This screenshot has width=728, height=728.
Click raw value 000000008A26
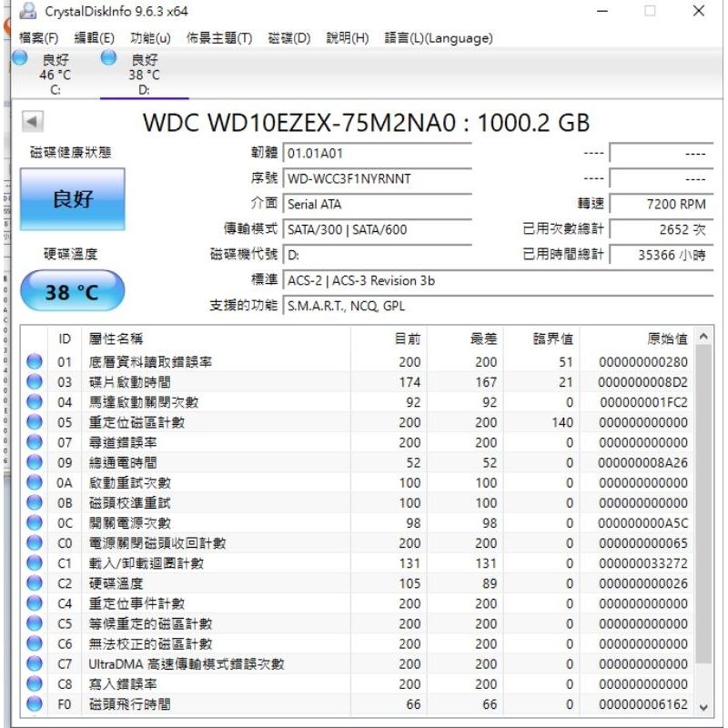point(642,462)
